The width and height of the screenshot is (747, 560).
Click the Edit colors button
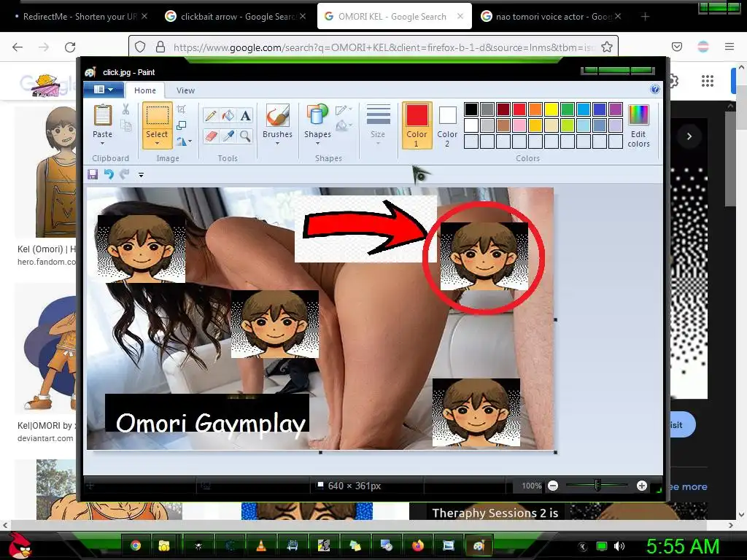pos(638,125)
